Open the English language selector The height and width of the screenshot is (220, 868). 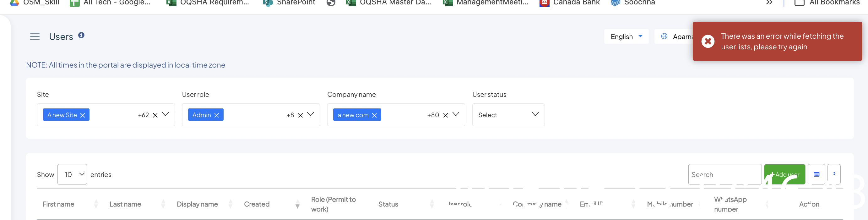click(626, 36)
